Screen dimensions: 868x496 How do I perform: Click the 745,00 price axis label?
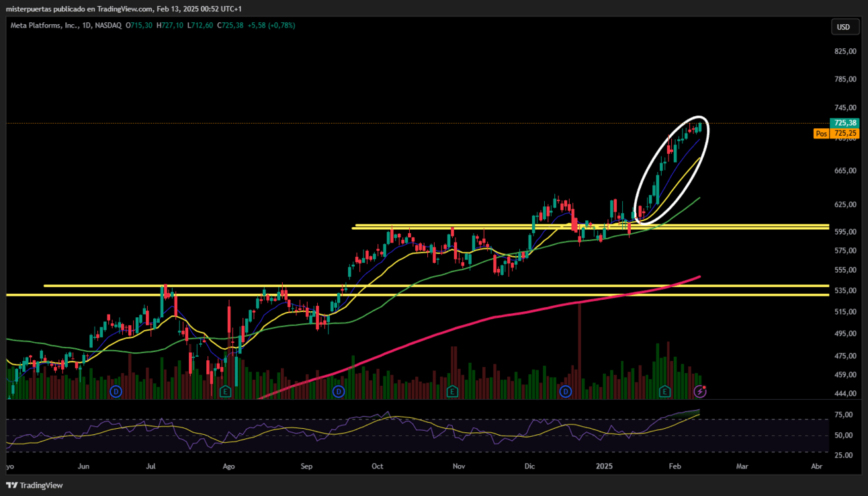845,108
